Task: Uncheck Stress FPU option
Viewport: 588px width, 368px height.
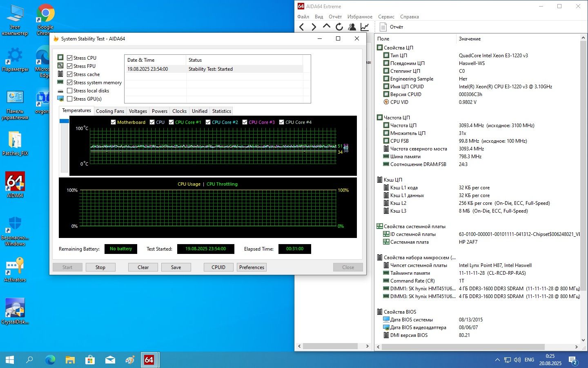Action: [70, 66]
